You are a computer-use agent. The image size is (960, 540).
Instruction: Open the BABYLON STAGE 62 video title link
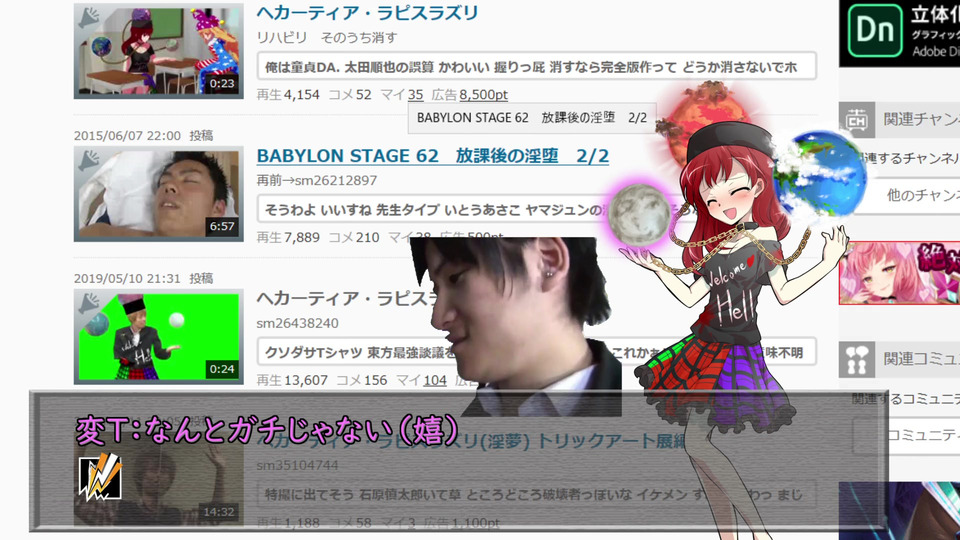(x=432, y=156)
